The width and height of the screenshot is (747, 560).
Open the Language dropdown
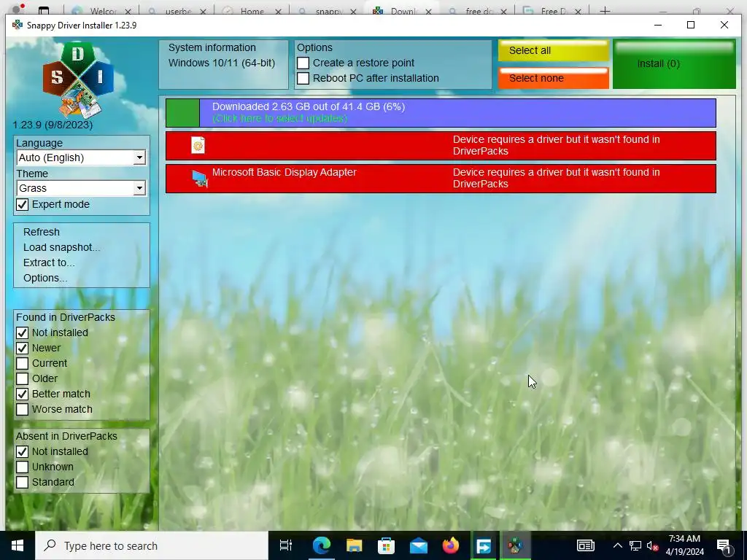81,157
